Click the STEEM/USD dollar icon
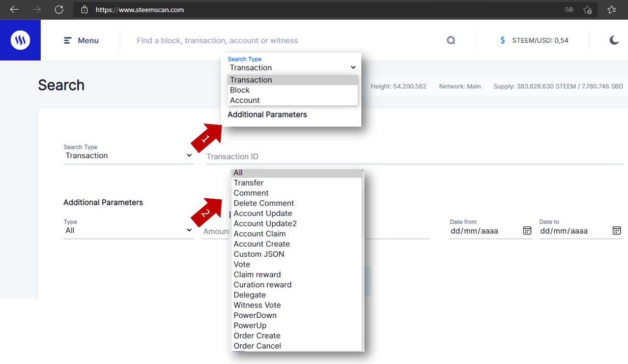 coord(502,40)
